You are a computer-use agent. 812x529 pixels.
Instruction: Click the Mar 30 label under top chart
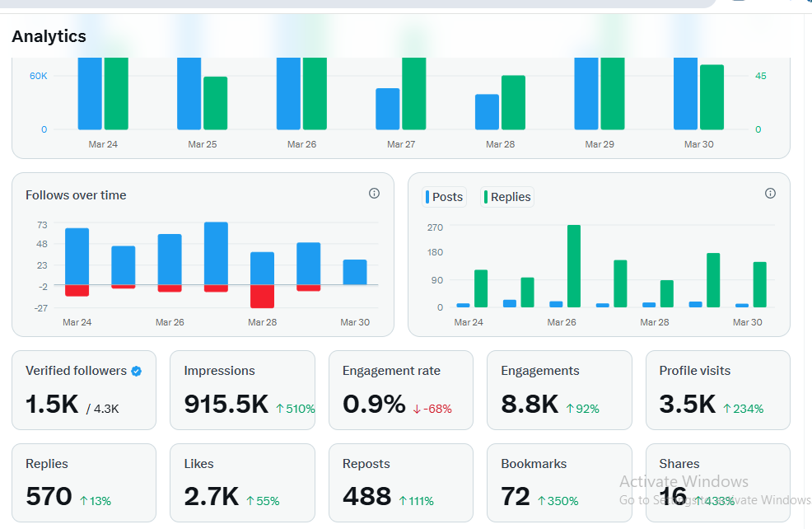click(x=698, y=144)
